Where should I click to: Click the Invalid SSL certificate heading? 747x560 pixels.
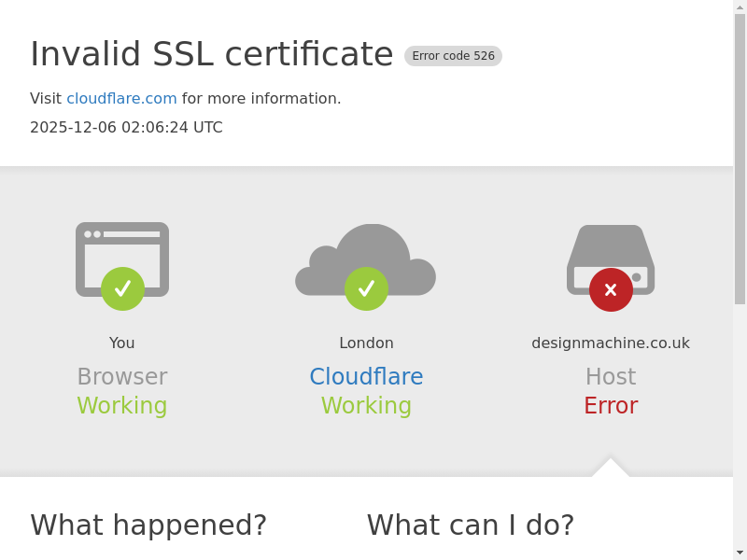[x=212, y=54]
